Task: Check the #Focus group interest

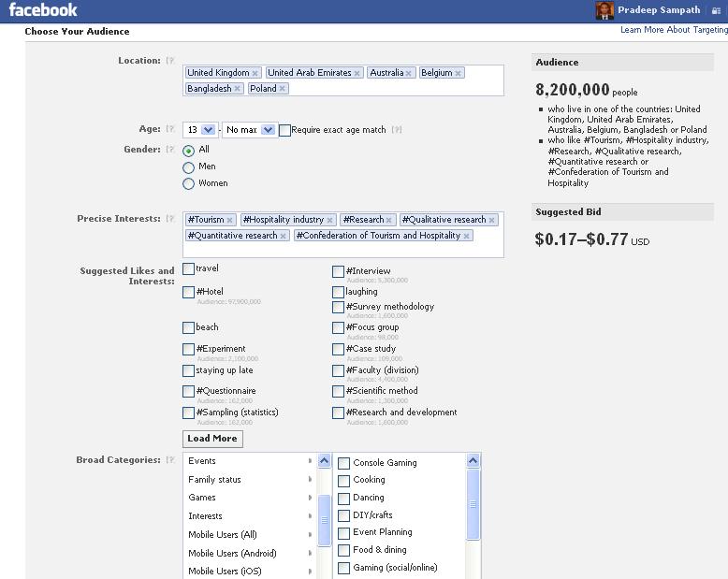Action: coord(338,328)
